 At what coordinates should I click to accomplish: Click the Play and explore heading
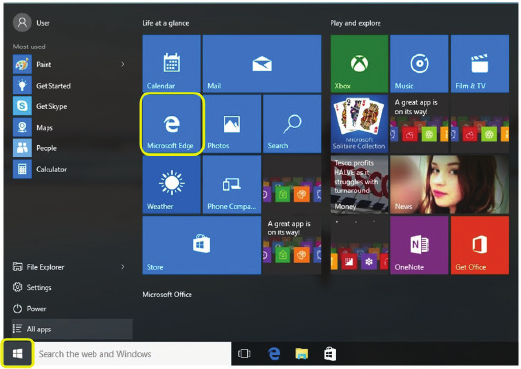point(355,23)
